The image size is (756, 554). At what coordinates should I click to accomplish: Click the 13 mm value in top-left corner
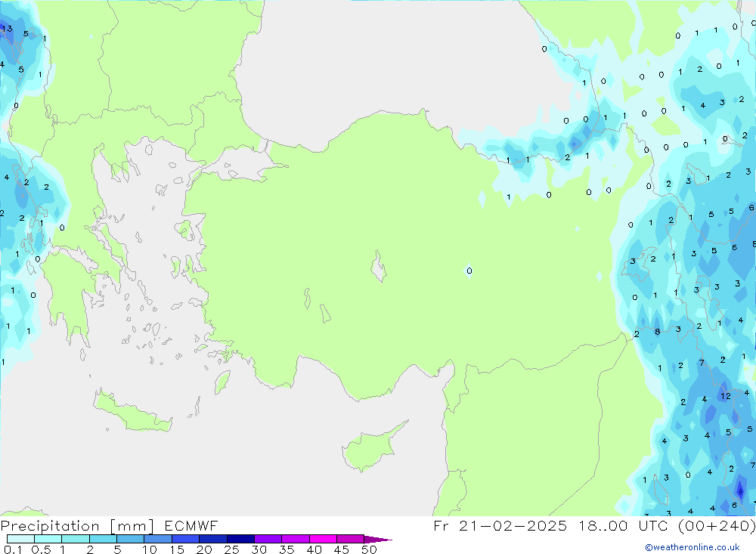pos(7,29)
